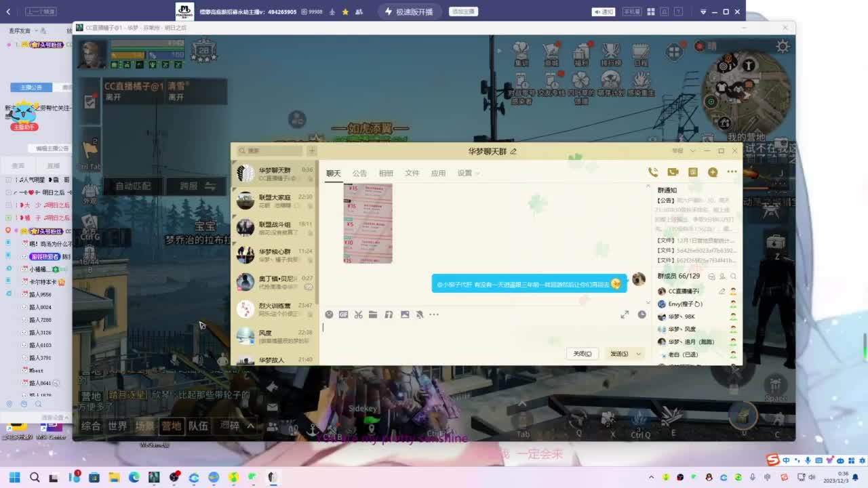Expand the game chat panel chevron

pyautogui.click(x=250, y=426)
